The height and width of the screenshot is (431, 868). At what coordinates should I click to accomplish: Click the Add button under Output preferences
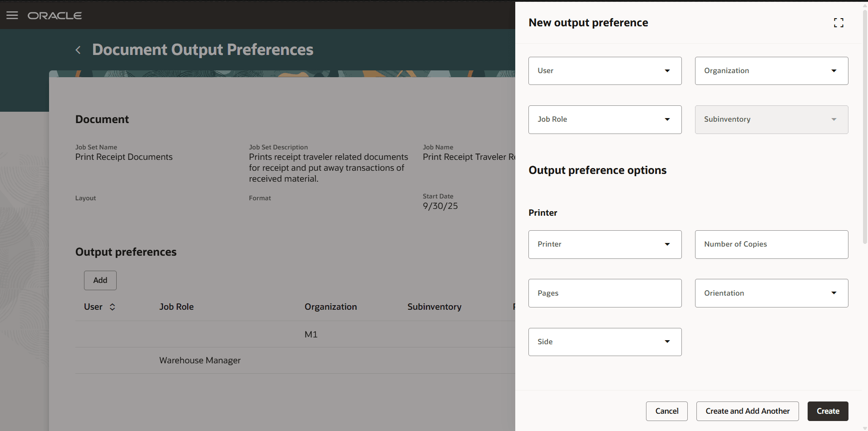point(100,280)
